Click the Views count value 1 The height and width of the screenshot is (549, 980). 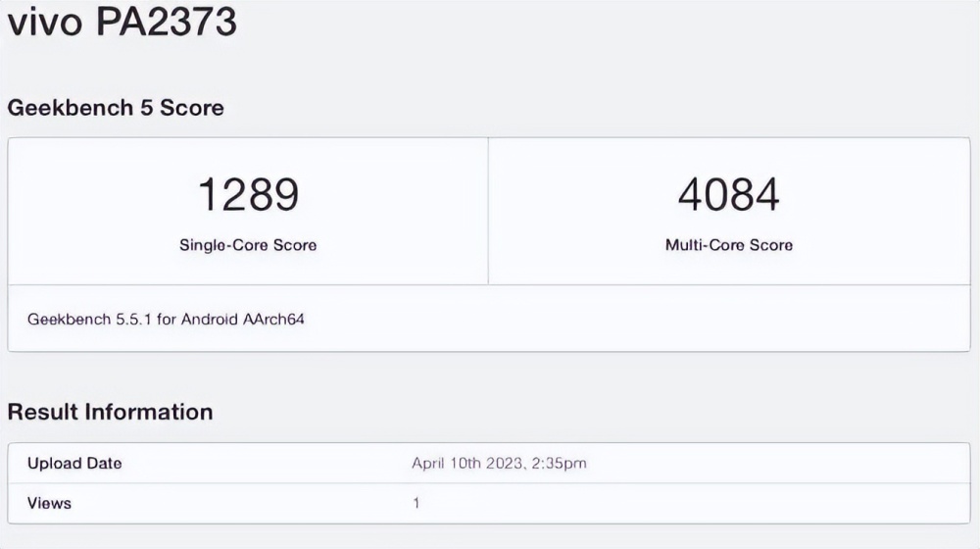(416, 503)
